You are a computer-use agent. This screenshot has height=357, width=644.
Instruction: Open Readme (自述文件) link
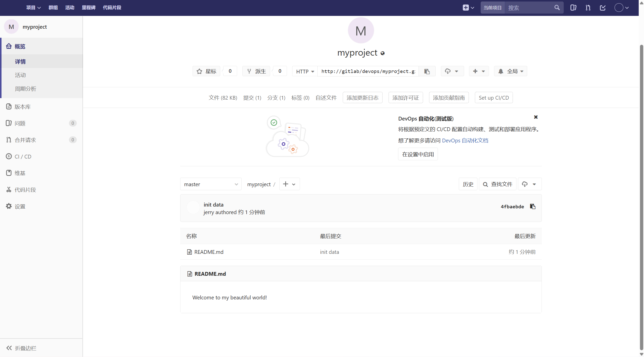(326, 98)
